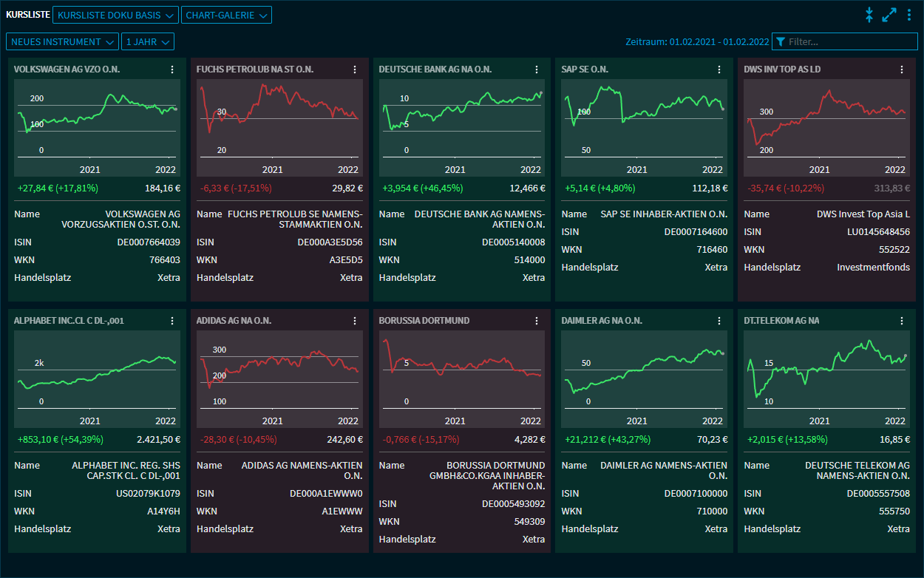This screenshot has width=924, height=578.
Task: Click the SAP SE card kebab menu
Action: (x=719, y=69)
